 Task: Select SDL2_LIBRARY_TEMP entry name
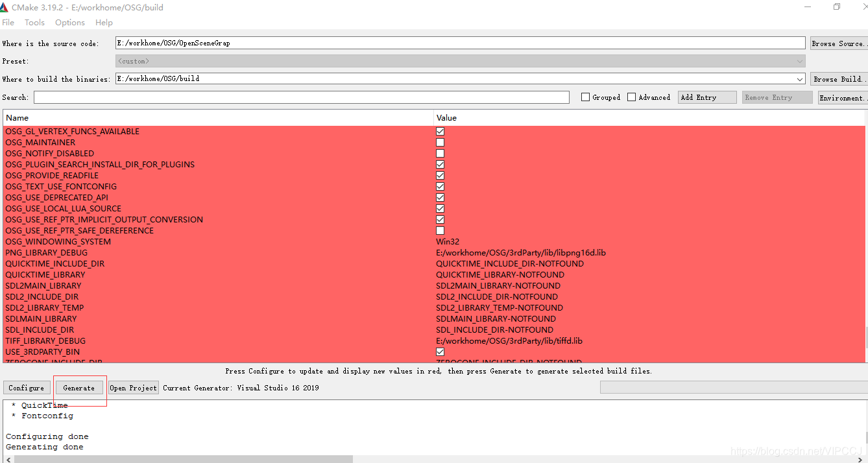[45, 308]
